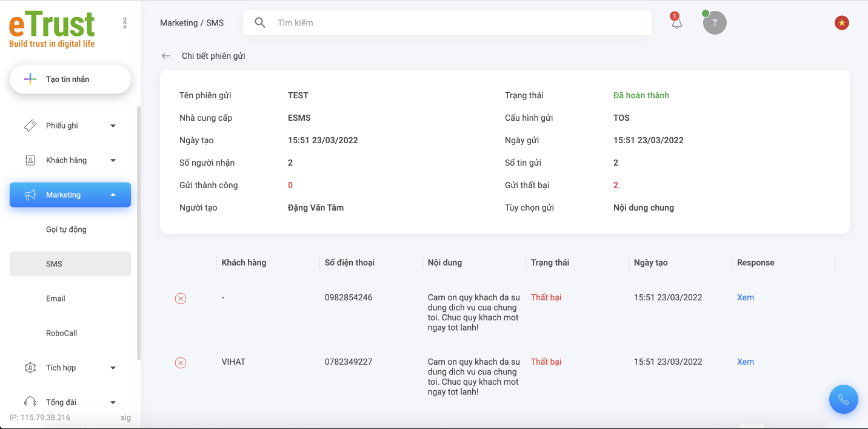The width and height of the screenshot is (868, 429).
Task: Click the failed status icon for VIHAT row
Action: (x=181, y=363)
